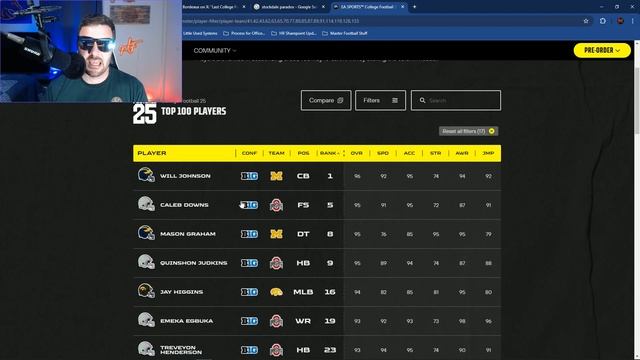Image resolution: width=640 pixels, height=360 pixels.
Task: Select the player name CALEB DOWNS
Action: (x=184, y=205)
